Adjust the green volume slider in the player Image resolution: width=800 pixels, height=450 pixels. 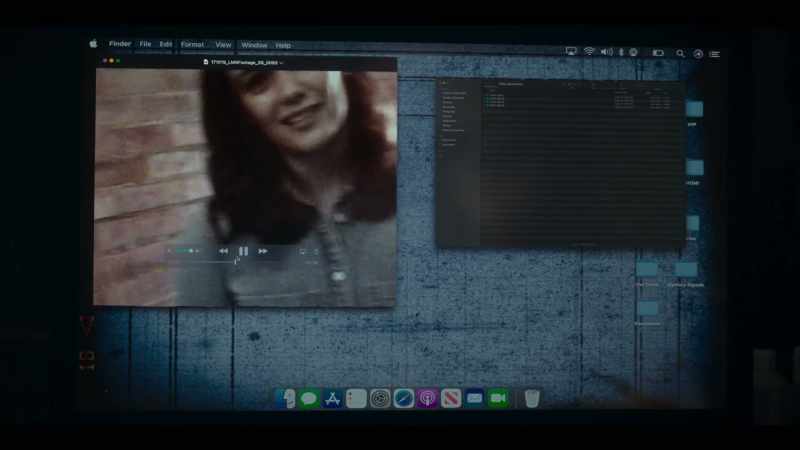coord(185,251)
